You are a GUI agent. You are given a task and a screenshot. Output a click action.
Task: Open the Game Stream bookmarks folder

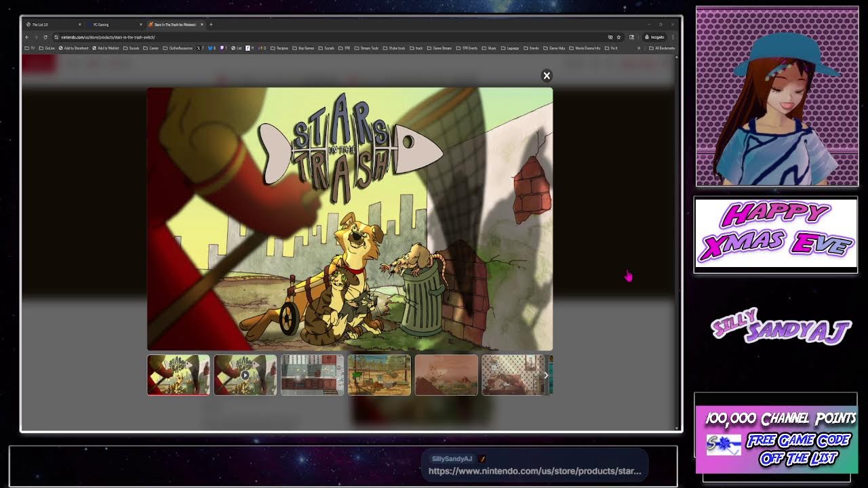coord(439,48)
